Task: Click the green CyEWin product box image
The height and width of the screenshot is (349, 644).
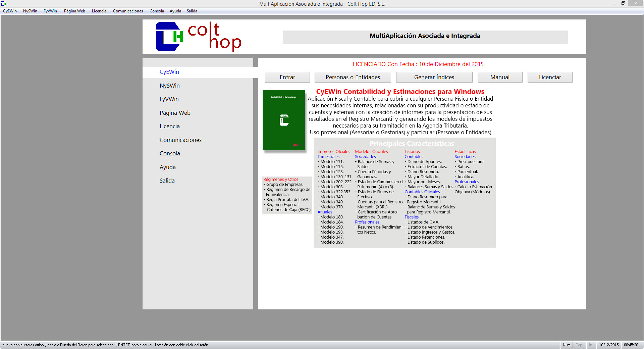Action: coord(284,120)
